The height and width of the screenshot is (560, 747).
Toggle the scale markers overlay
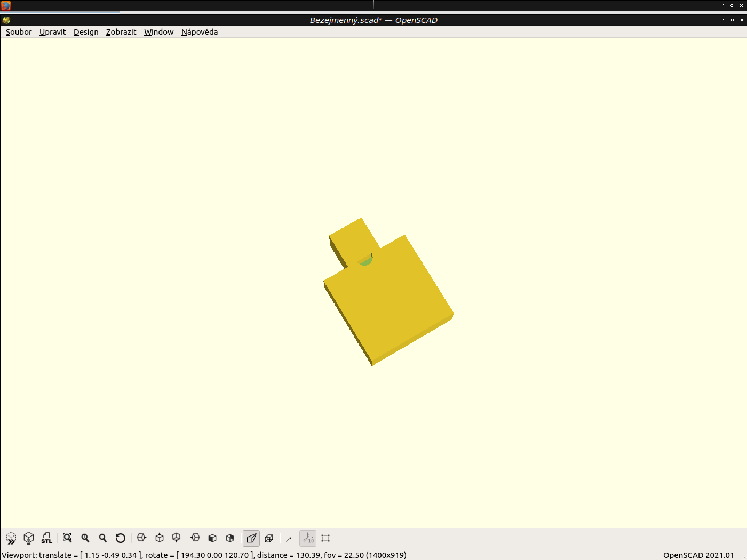308,538
